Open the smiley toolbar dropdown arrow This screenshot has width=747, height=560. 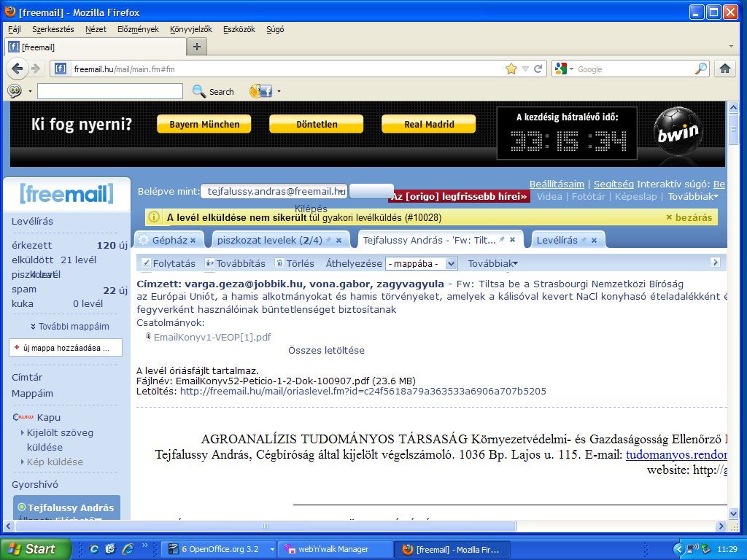pos(30,91)
